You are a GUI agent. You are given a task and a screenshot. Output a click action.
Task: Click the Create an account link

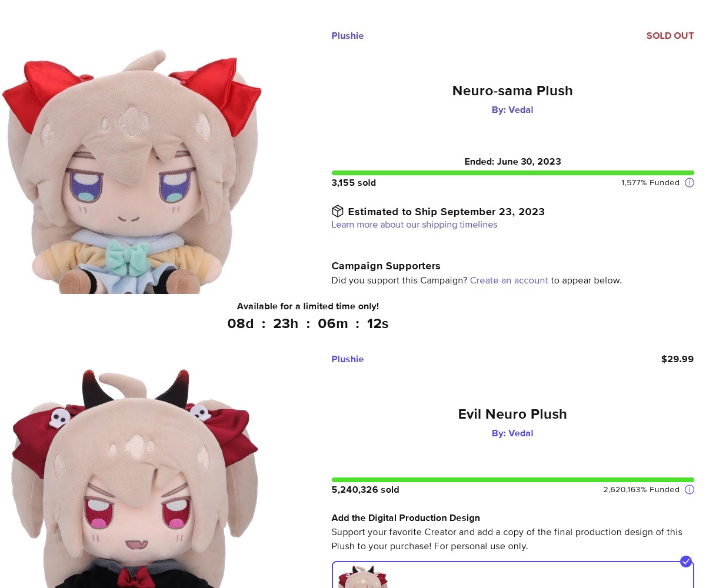pyautogui.click(x=509, y=280)
